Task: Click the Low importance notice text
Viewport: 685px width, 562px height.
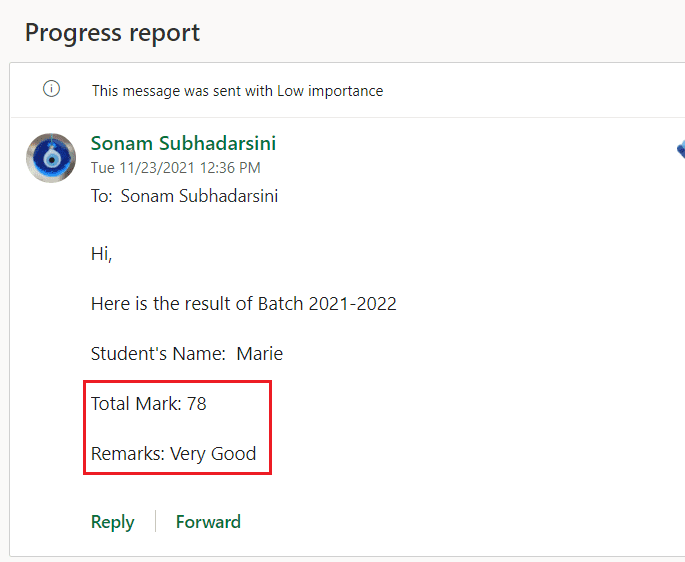Action: (x=237, y=91)
